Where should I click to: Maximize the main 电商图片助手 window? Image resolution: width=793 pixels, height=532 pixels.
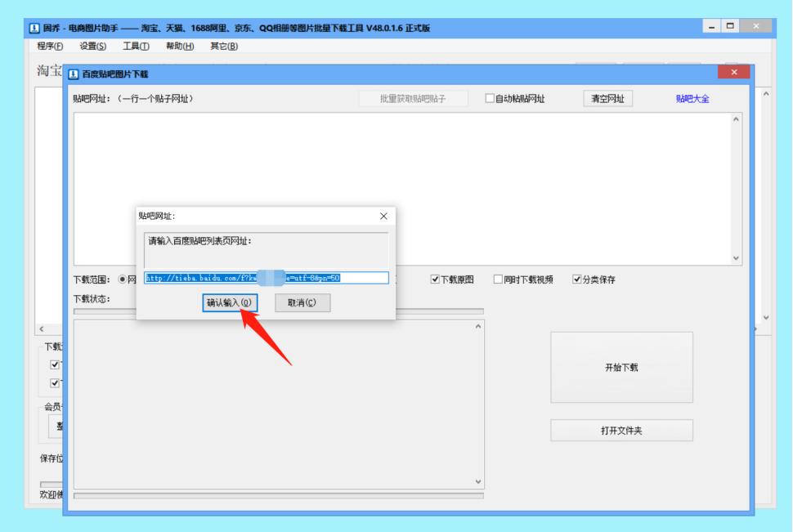click(x=730, y=26)
